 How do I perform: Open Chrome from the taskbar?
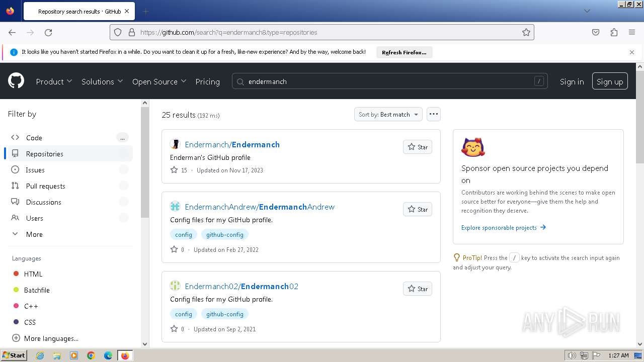(91, 355)
